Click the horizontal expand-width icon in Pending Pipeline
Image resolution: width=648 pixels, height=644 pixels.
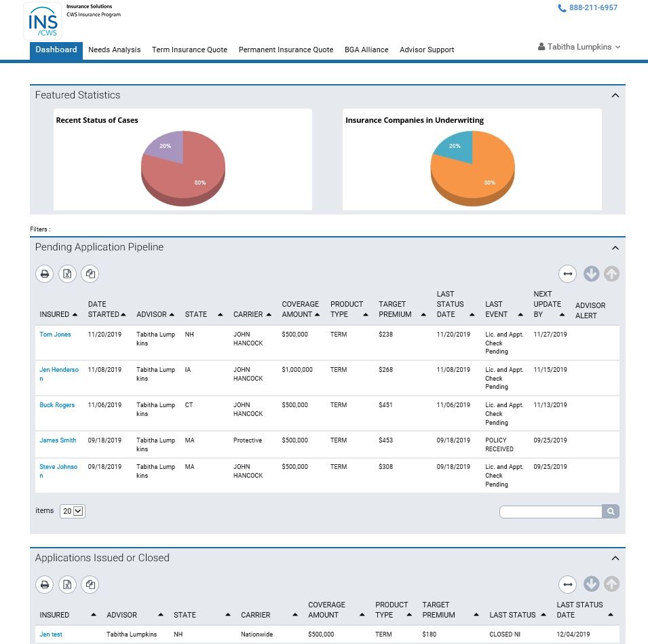coord(567,274)
